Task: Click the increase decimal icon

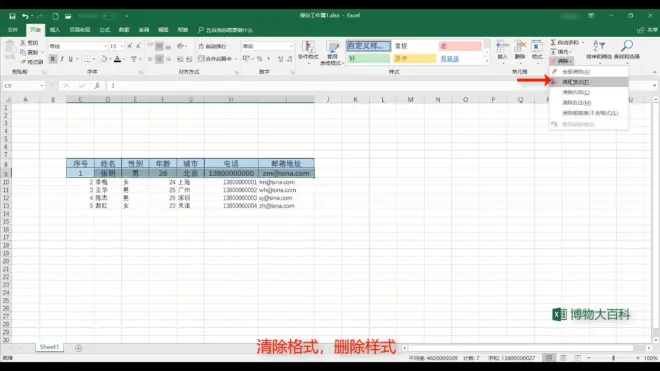Action: [280, 59]
